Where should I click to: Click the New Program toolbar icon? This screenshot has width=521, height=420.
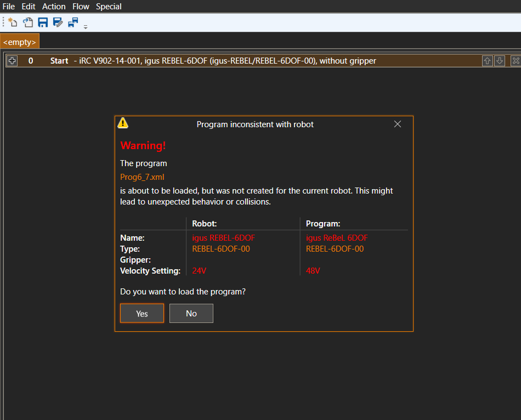click(x=13, y=22)
